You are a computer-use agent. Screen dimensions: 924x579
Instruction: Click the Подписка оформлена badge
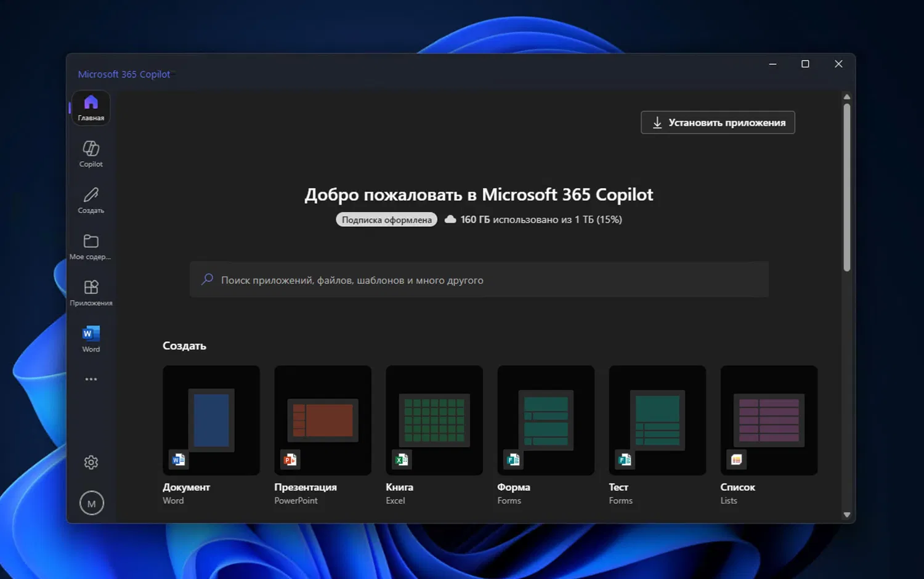point(386,220)
